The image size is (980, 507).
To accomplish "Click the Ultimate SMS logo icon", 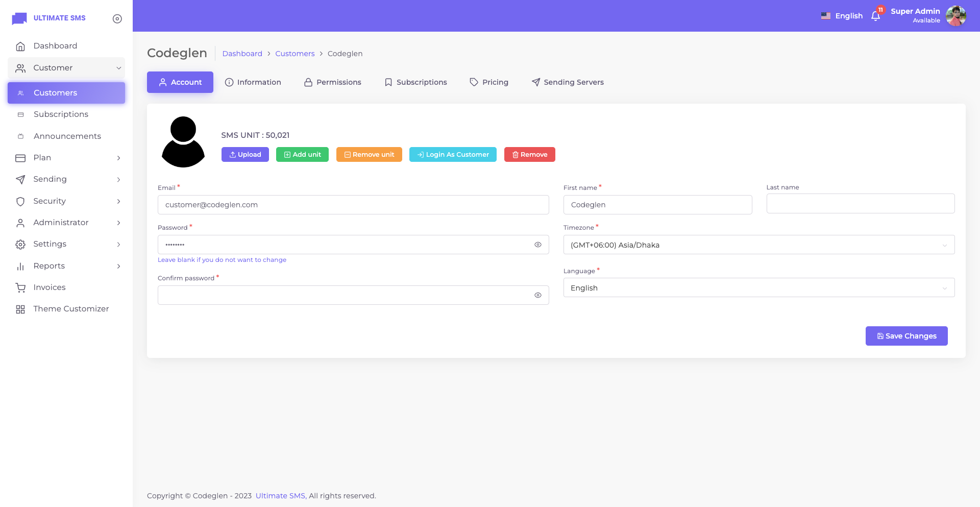I will 19,18.
